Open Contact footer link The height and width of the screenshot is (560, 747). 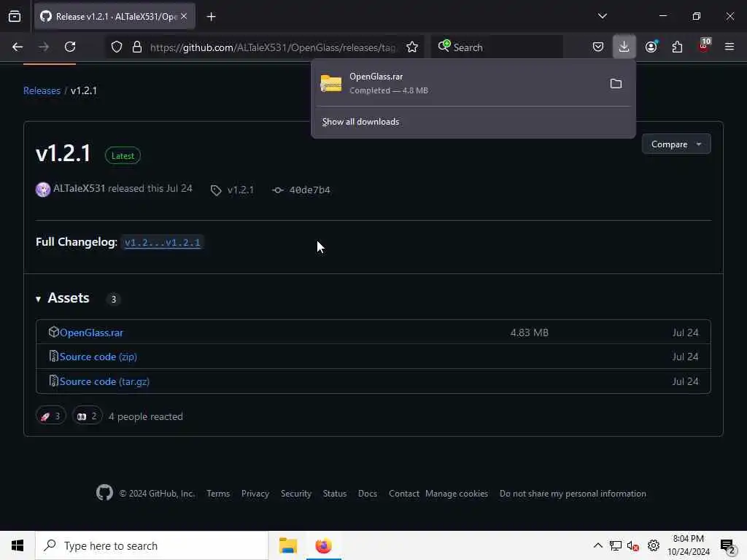coord(404,494)
